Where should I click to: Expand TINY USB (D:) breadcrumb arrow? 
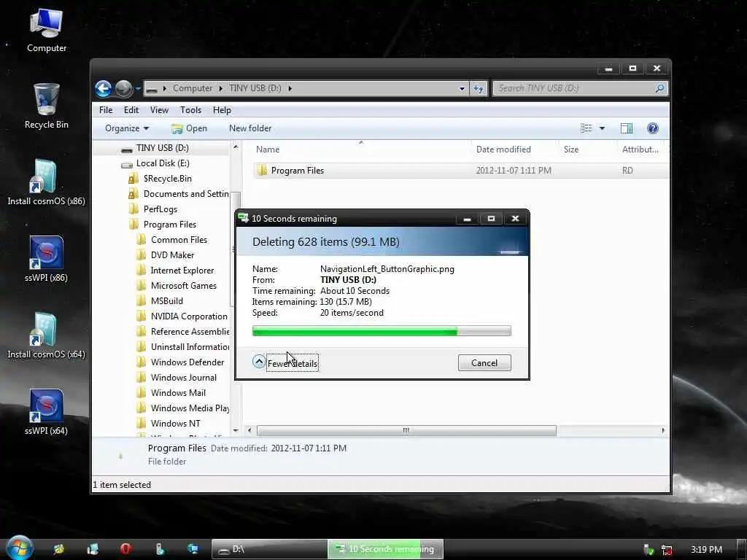(290, 88)
